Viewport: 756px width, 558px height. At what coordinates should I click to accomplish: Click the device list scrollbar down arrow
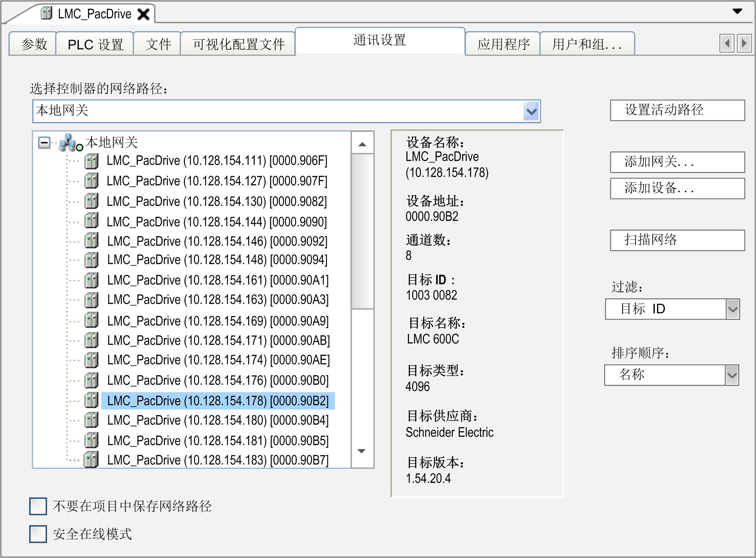click(x=362, y=451)
